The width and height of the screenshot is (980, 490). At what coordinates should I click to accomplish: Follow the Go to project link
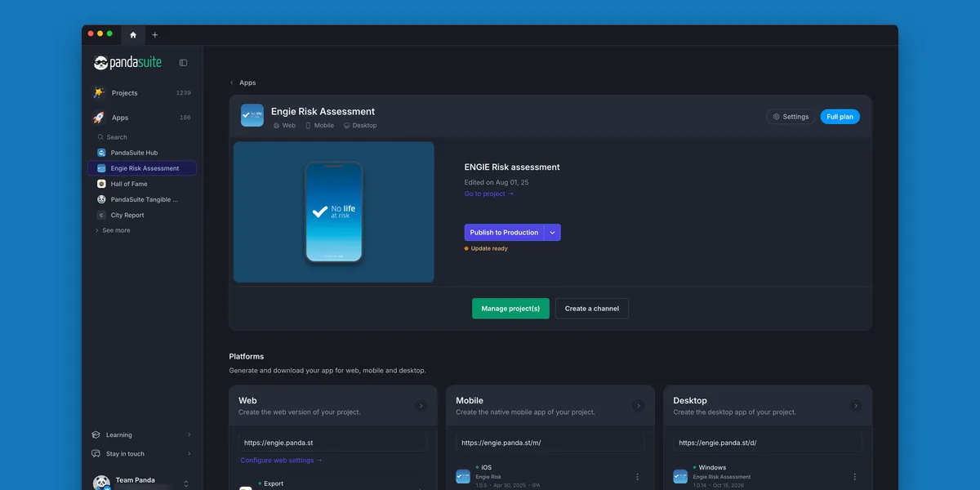tap(489, 194)
